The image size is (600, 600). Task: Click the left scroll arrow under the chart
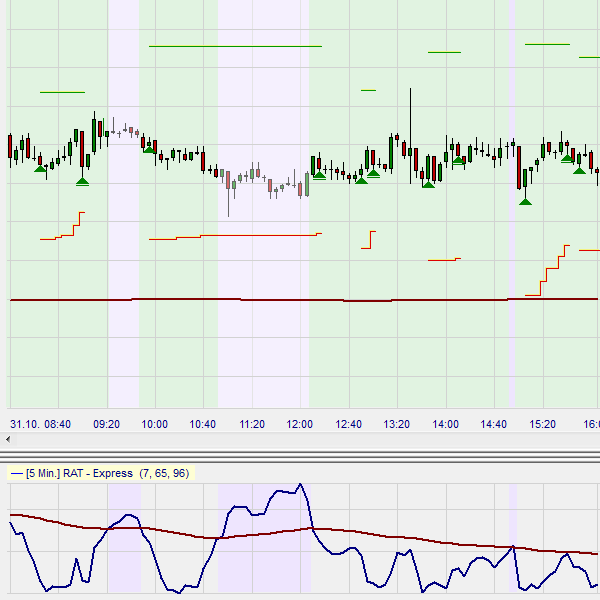[x=8, y=439]
